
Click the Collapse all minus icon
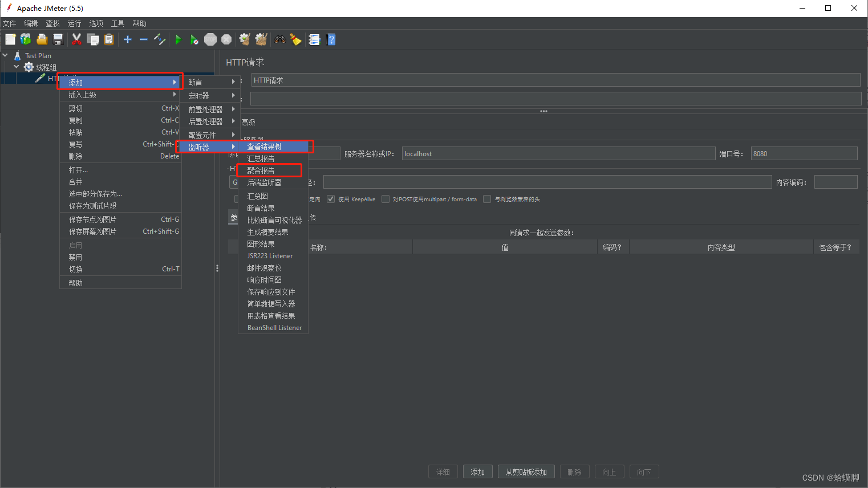(144, 39)
